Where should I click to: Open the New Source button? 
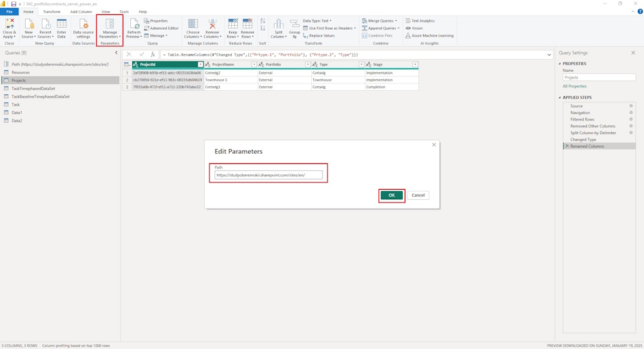pos(28,28)
